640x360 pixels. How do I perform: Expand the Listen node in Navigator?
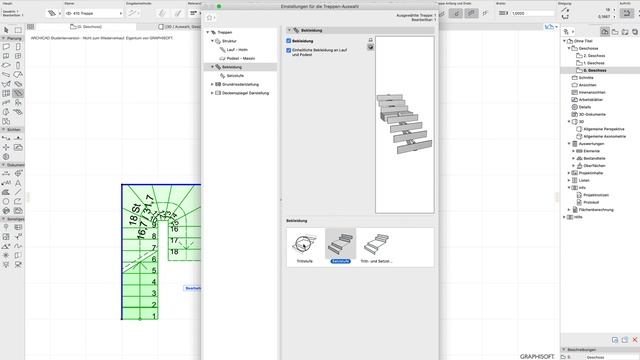[569, 180]
